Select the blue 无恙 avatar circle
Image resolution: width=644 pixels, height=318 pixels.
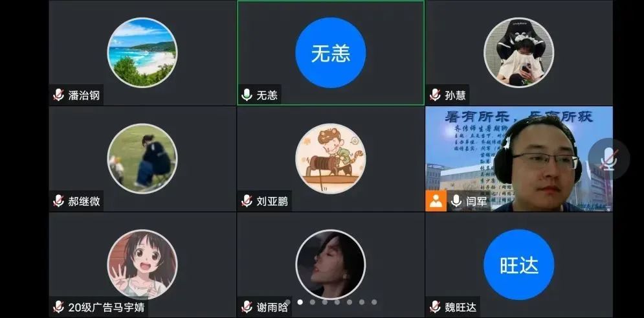[x=331, y=52]
